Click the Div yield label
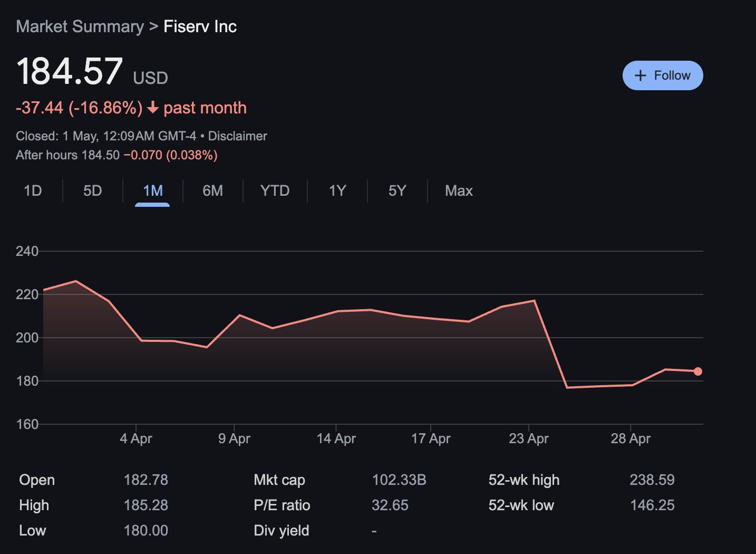 coord(282,531)
